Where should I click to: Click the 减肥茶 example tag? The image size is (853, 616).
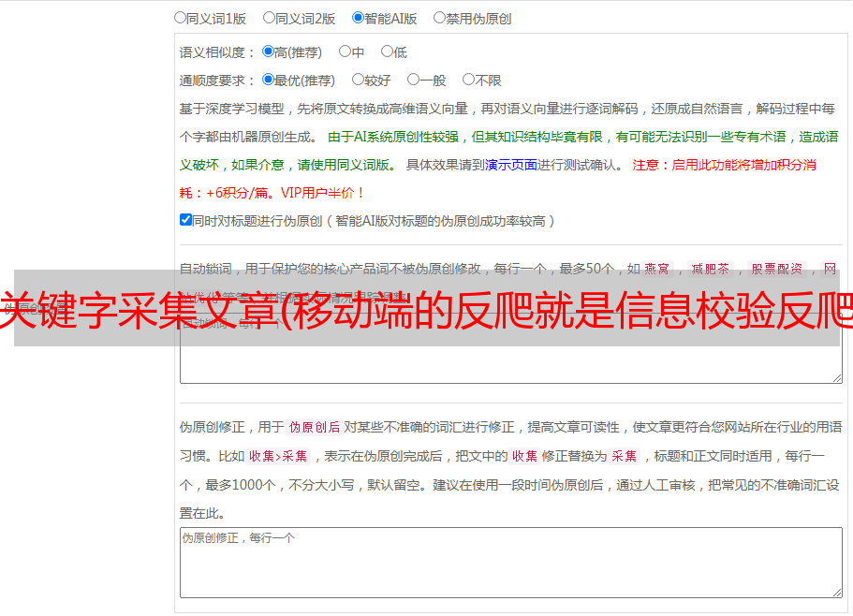pos(711,269)
